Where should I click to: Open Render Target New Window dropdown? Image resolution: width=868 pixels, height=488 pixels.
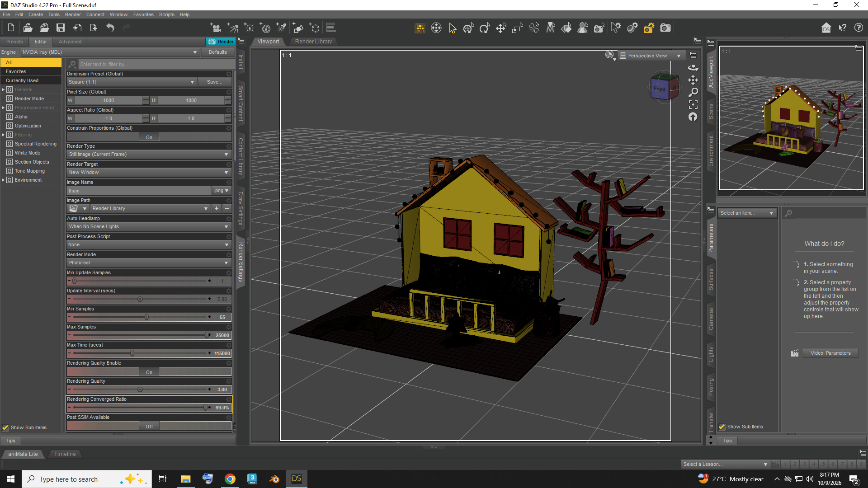pos(149,173)
